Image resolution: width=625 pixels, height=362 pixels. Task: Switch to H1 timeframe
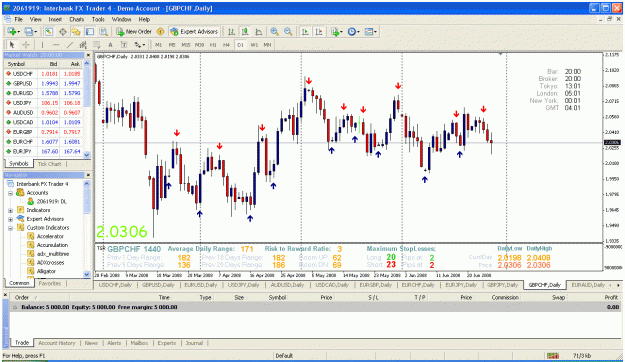pos(213,45)
